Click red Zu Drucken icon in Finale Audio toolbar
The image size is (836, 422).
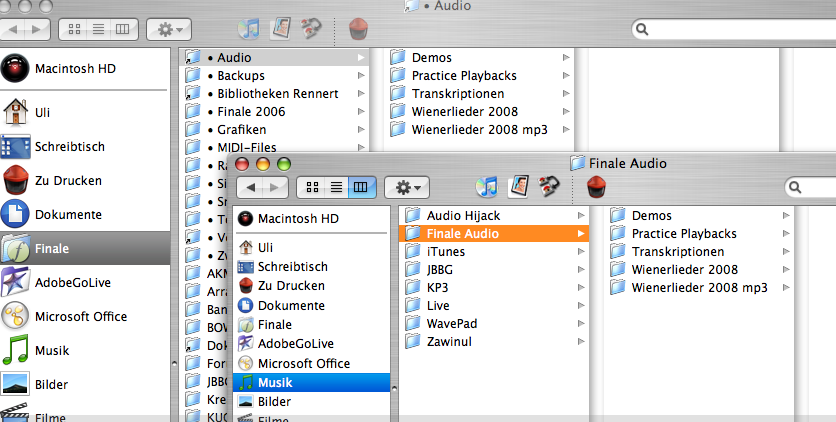point(596,186)
